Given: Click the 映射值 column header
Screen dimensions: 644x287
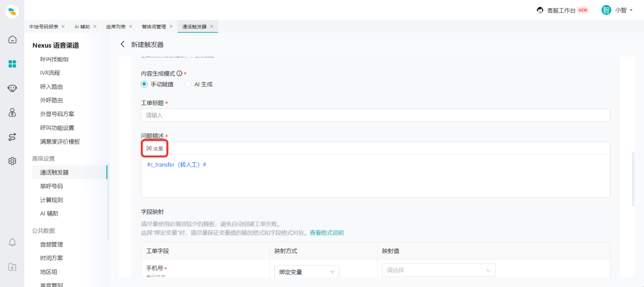Looking at the screenshot, I should pyautogui.click(x=390, y=250).
